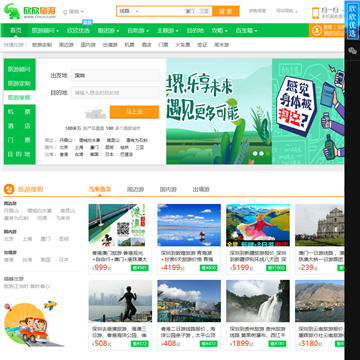
Task: Open 目的地 in green navigation bar
Action: coord(195,31)
